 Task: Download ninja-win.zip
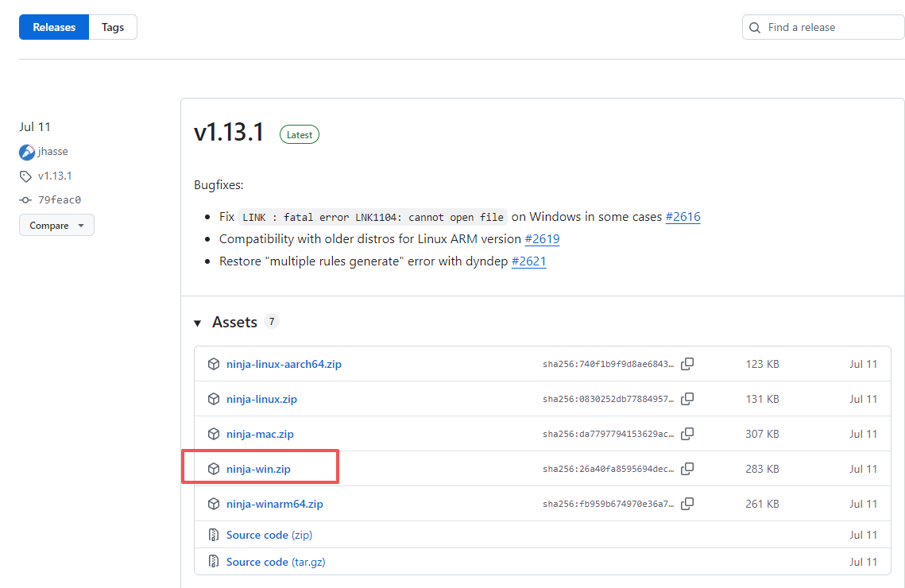pyautogui.click(x=258, y=469)
